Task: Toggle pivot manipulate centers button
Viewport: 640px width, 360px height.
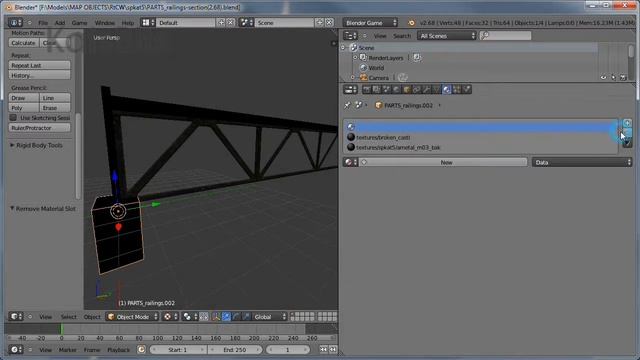Action: [204, 317]
